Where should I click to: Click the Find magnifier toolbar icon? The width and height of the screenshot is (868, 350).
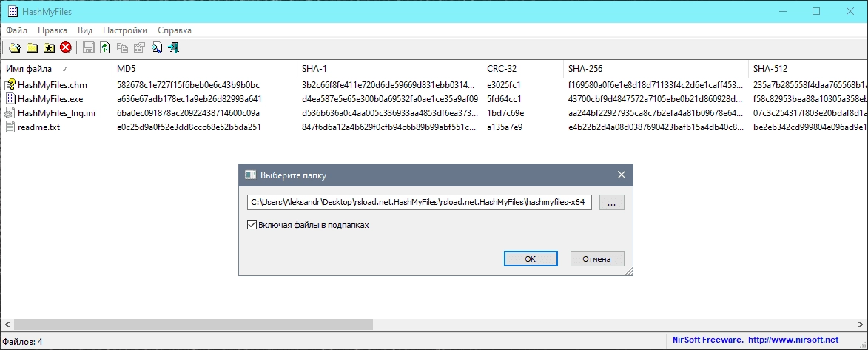coord(157,47)
